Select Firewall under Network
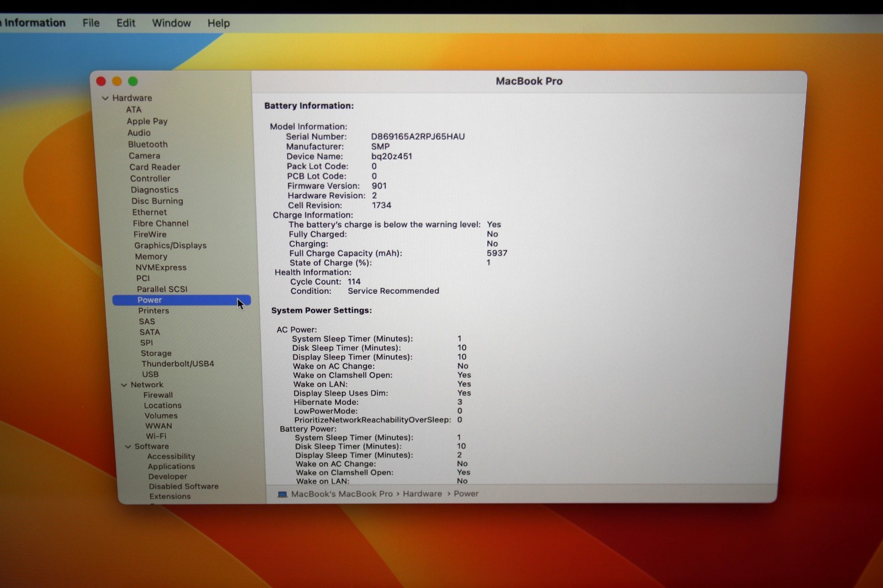 [158, 395]
